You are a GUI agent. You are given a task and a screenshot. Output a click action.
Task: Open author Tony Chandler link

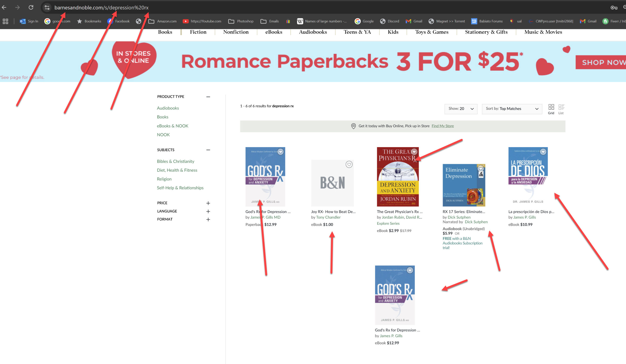[328, 217]
